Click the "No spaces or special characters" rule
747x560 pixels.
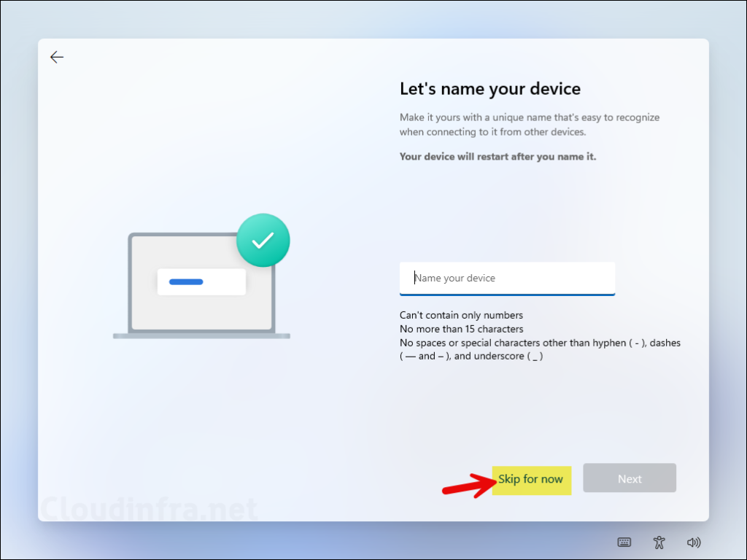(540, 343)
